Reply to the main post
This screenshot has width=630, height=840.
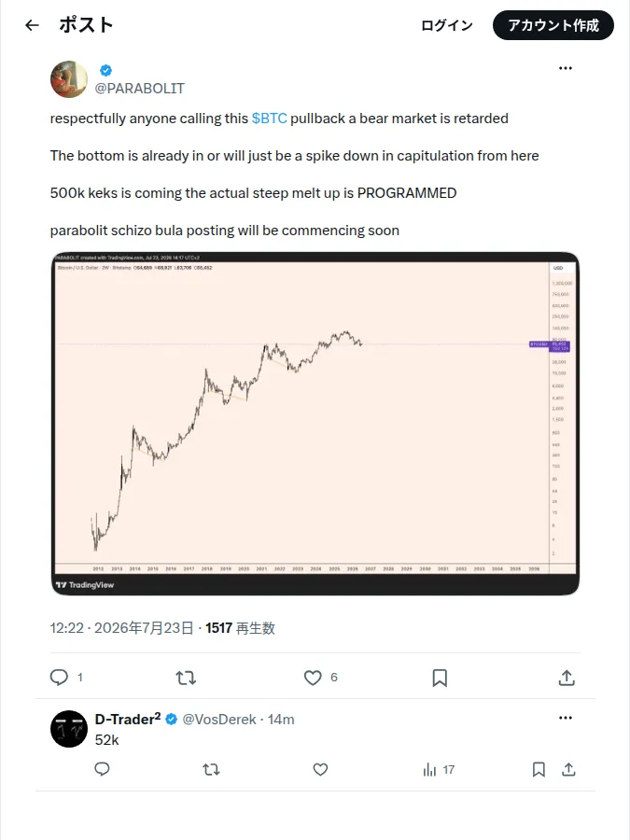tap(59, 678)
